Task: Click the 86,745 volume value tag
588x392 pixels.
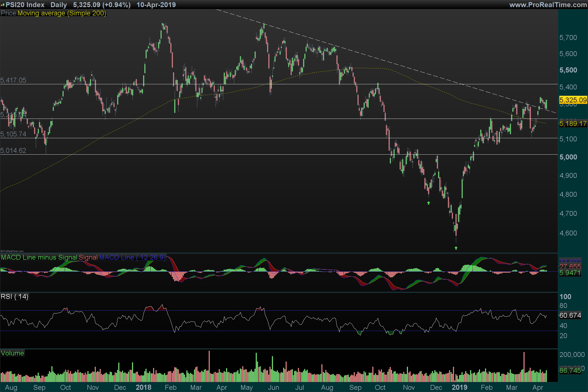Action: 570,370
